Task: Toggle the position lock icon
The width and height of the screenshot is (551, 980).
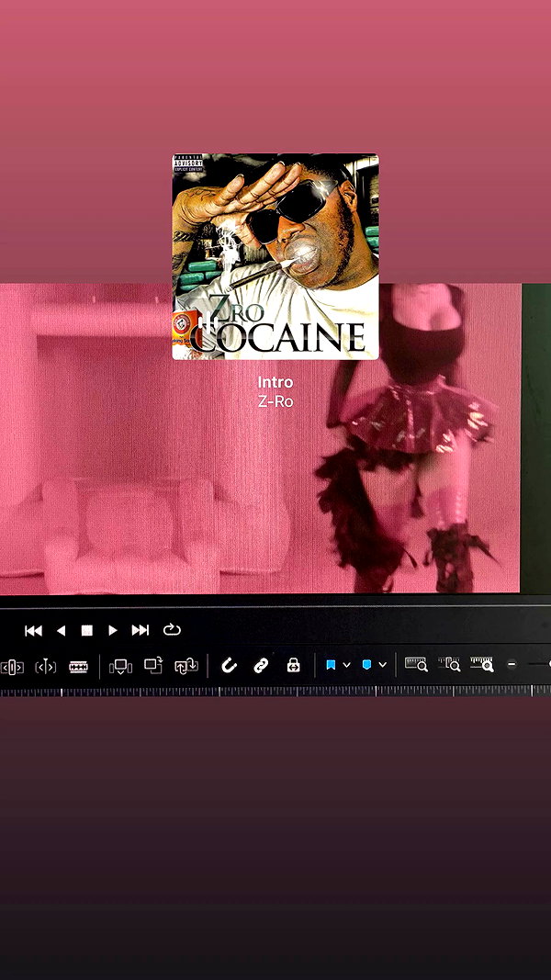Action: [x=293, y=665]
